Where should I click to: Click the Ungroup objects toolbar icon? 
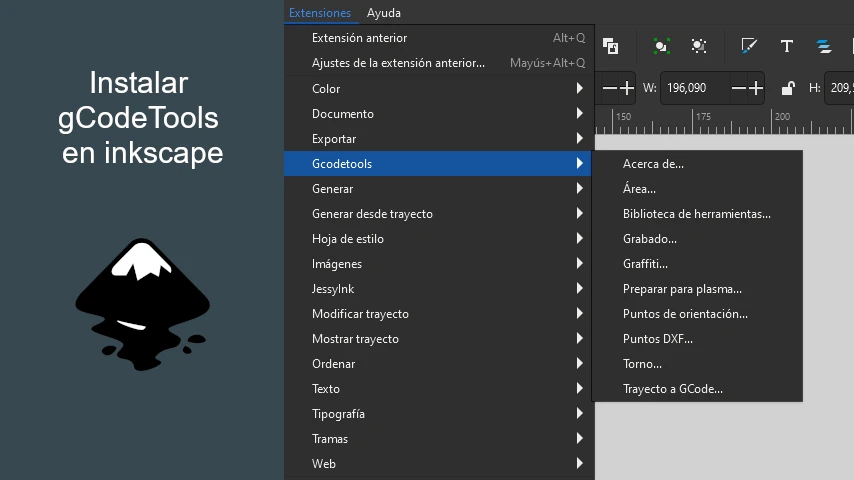point(699,46)
